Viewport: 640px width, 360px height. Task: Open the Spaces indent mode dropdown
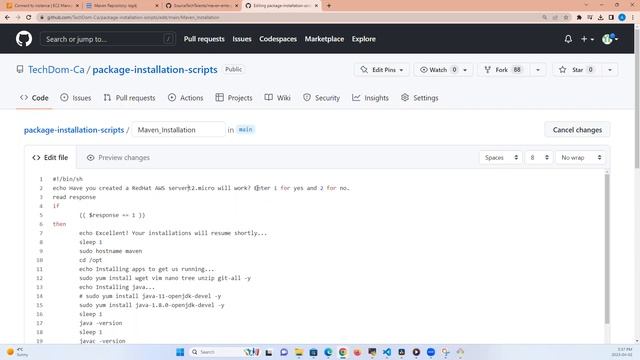point(501,158)
